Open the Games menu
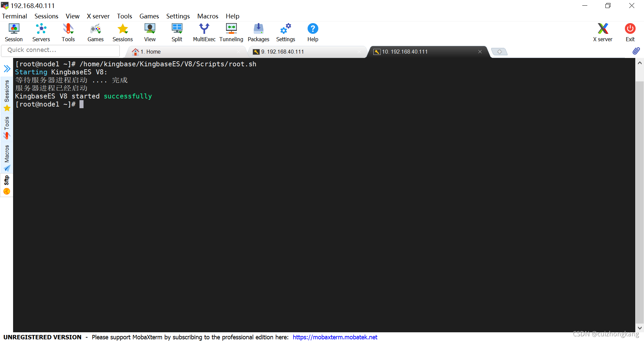The image size is (644, 341). (x=149, y=16)
